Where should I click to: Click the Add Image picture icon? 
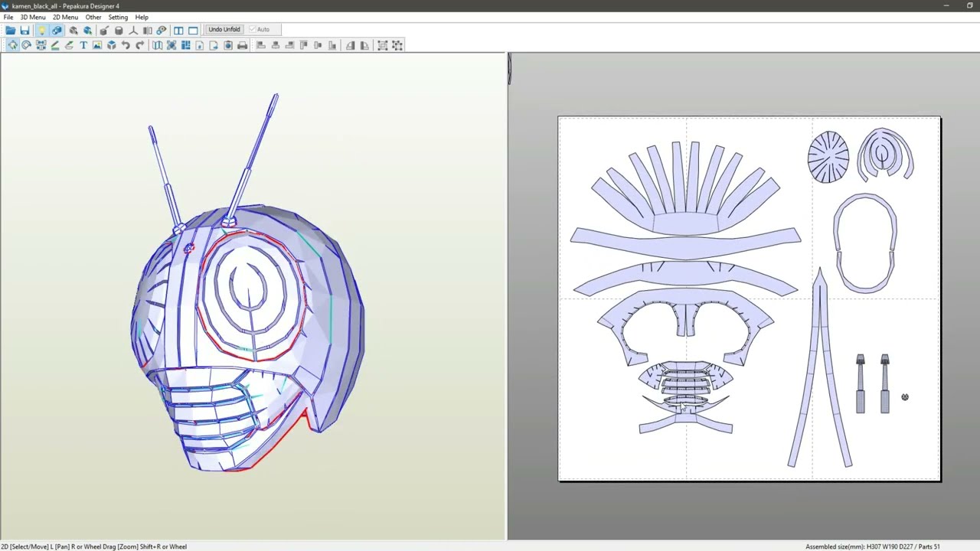pyautogui.click(x=97, y=45)
